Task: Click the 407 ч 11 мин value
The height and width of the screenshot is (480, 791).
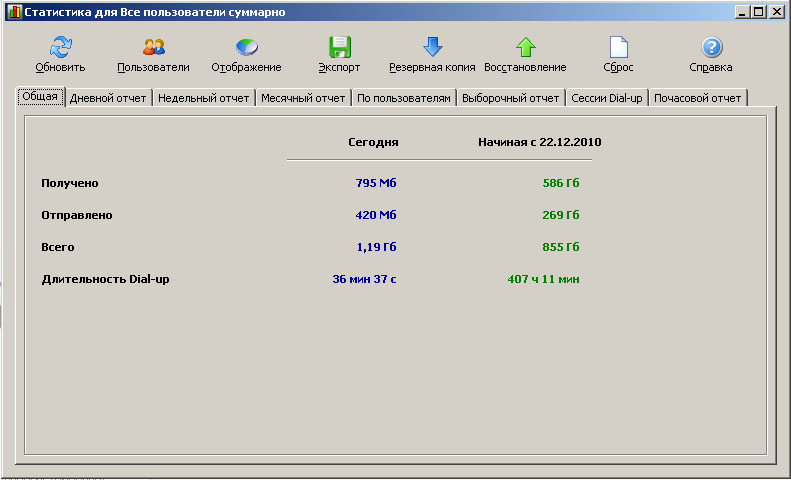Action: (x=543, y=279)
